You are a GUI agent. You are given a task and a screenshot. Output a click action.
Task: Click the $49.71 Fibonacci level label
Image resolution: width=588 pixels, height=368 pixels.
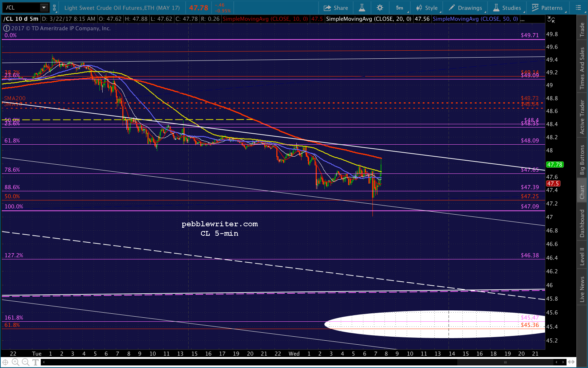tap(530, 35)
